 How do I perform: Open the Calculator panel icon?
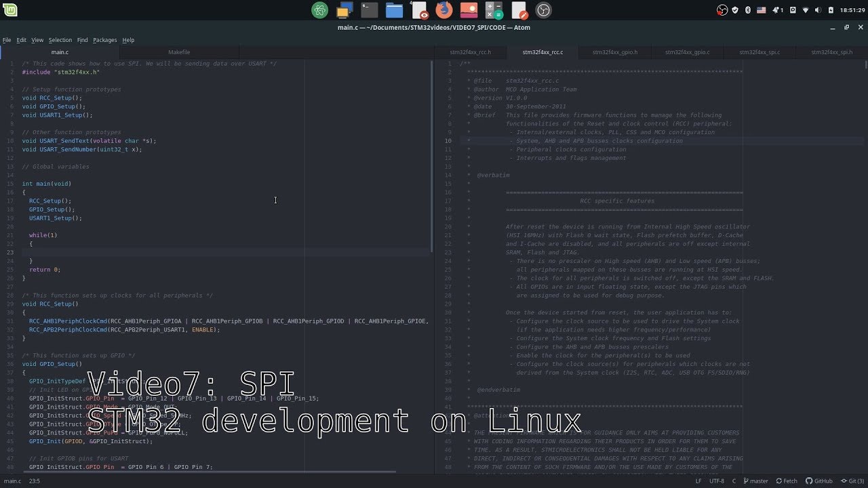(494, 10)
